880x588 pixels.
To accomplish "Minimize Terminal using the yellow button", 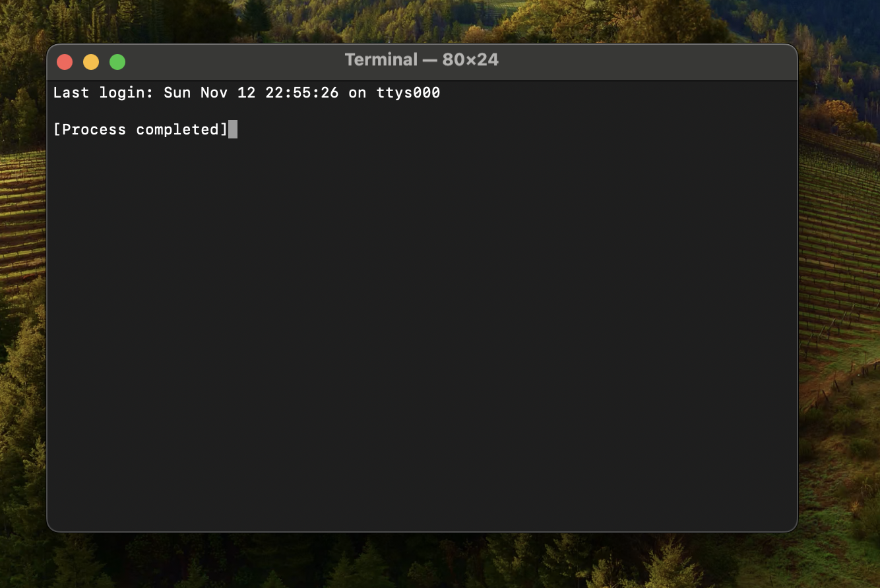I will click(91, 61).
